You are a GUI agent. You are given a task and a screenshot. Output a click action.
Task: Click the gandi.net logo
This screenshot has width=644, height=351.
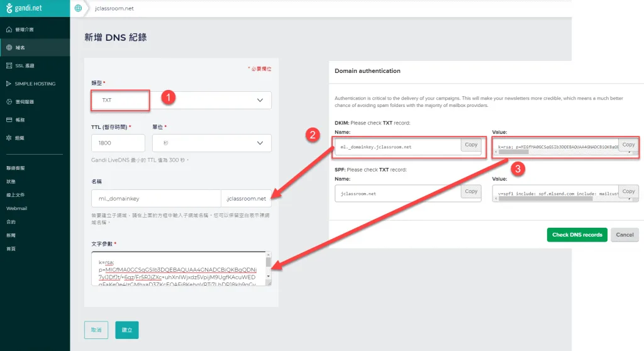coord(24,8)
